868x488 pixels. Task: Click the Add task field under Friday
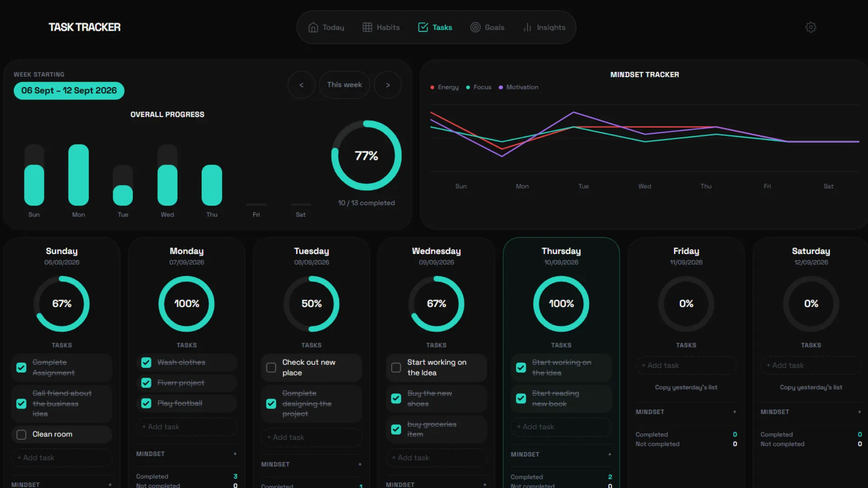pos(686,365)
